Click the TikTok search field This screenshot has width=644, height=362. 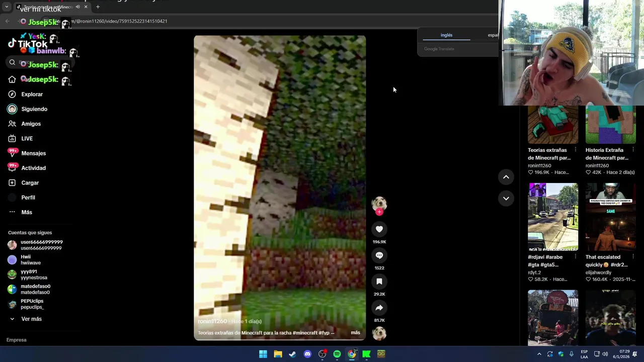point(40,62)
